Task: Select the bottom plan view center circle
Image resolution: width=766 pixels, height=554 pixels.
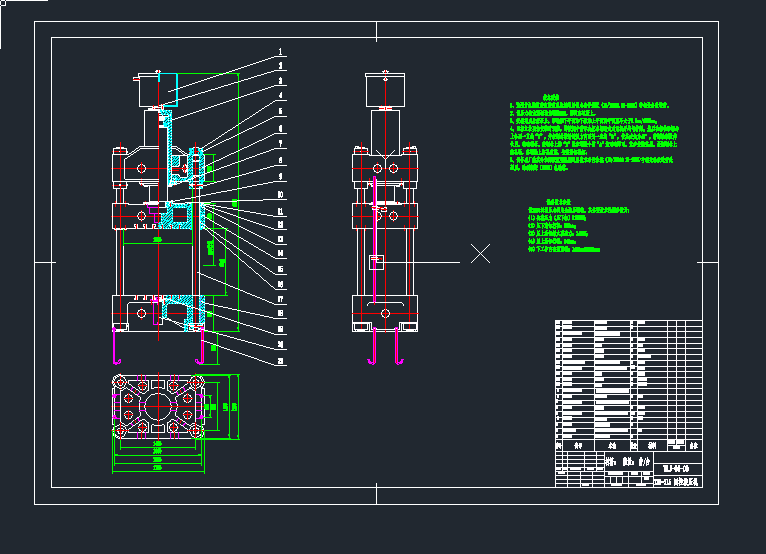Action: click(160, 408)
